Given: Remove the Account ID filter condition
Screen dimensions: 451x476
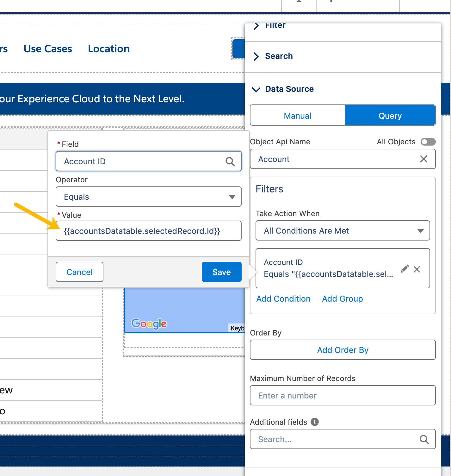Looking at the screenshot, I should tap(417, 269).
